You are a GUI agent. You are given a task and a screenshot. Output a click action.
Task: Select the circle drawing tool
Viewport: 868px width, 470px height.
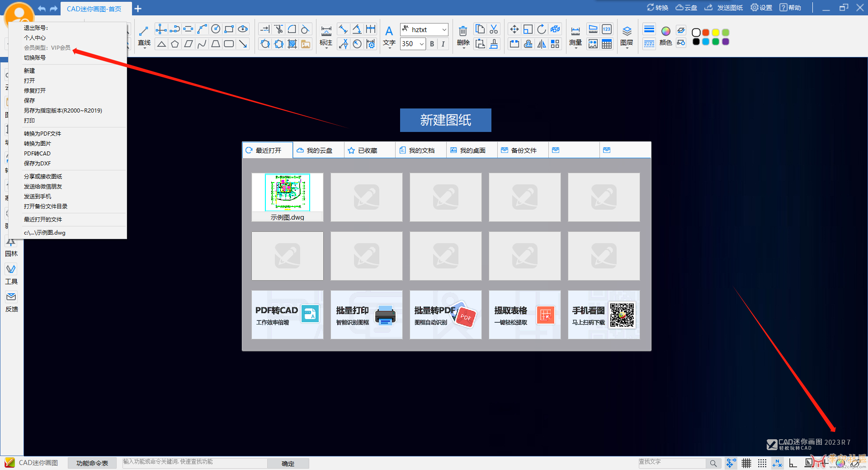(x=216, y=29)
